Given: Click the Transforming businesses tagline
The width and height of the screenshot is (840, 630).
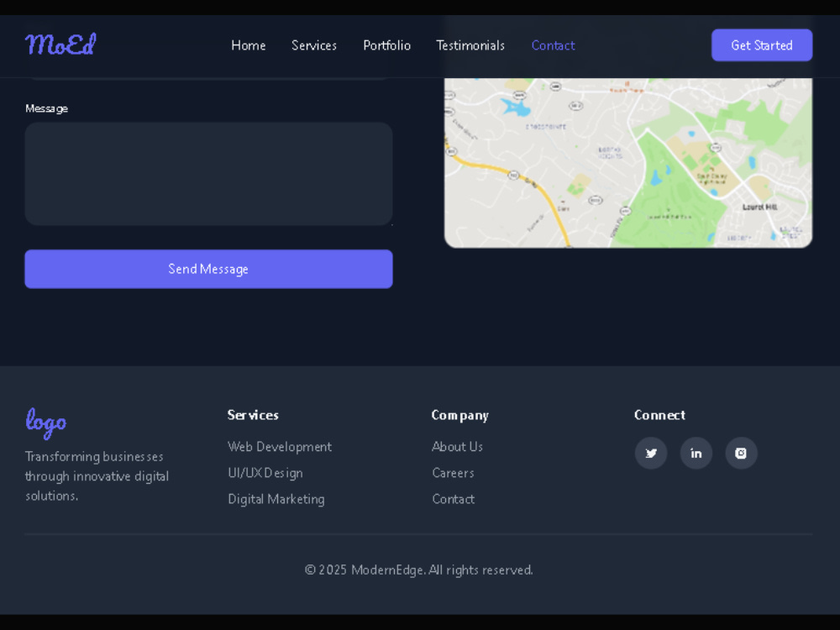Looking at the screenshot, I should [97, 476].
